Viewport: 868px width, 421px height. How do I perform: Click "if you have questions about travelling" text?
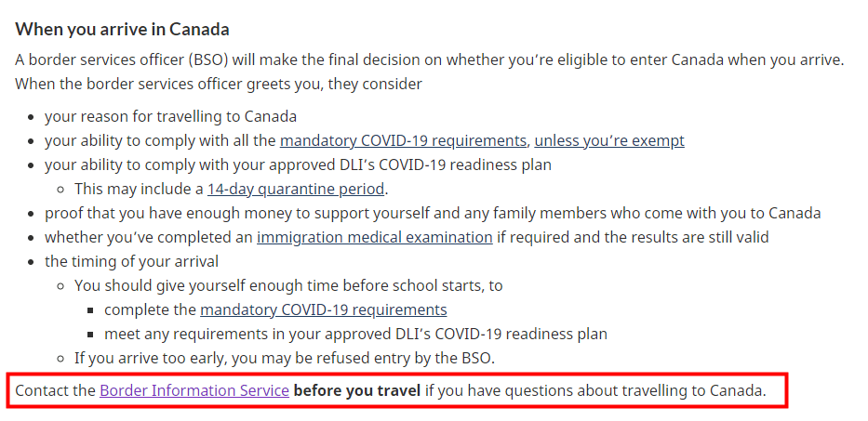coord(595,390)
